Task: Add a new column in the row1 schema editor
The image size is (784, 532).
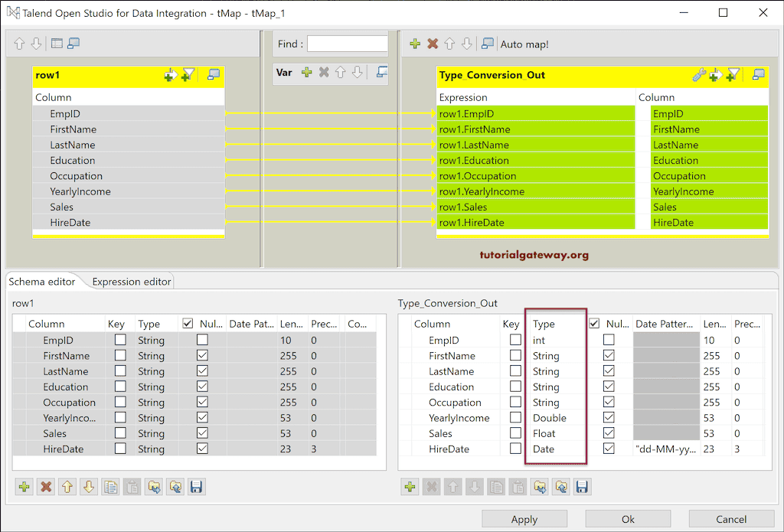Action: click(24, 487)
